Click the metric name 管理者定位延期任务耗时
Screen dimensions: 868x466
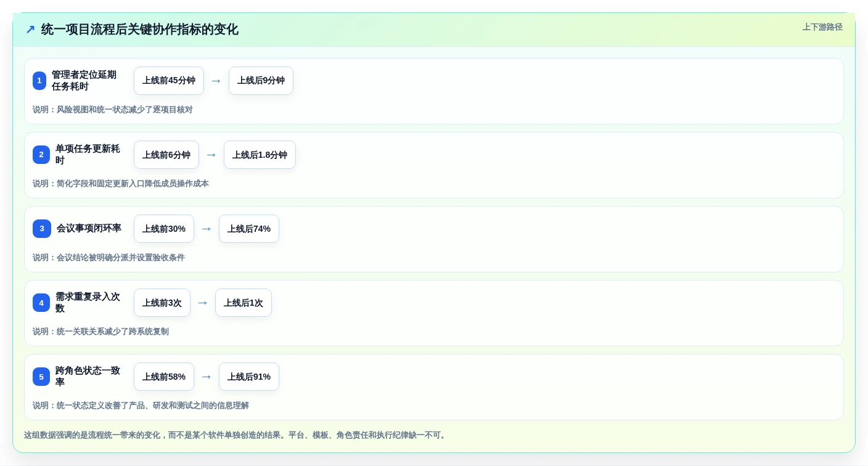pyautogui.click(x=84, y=81)
